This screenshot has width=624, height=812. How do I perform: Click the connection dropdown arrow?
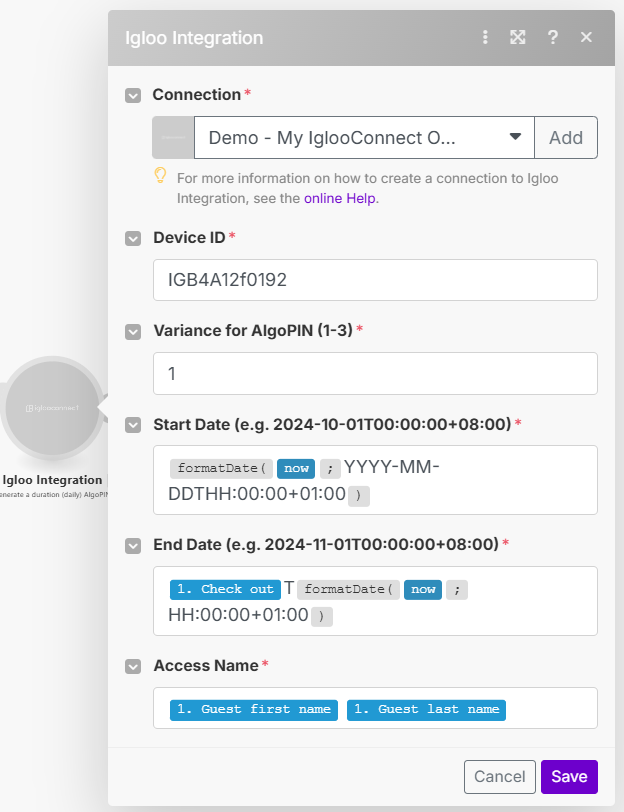point(515,137)
